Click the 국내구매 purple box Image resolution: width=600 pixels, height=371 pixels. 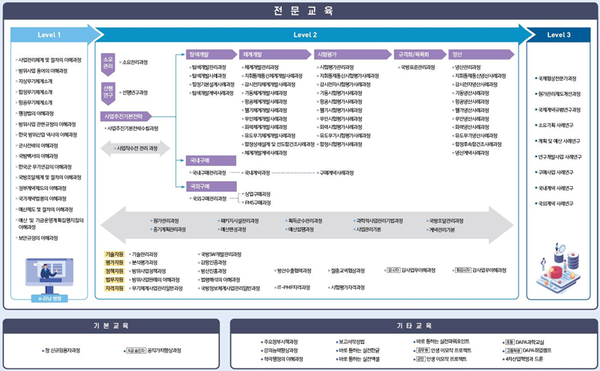pos(211,161)
